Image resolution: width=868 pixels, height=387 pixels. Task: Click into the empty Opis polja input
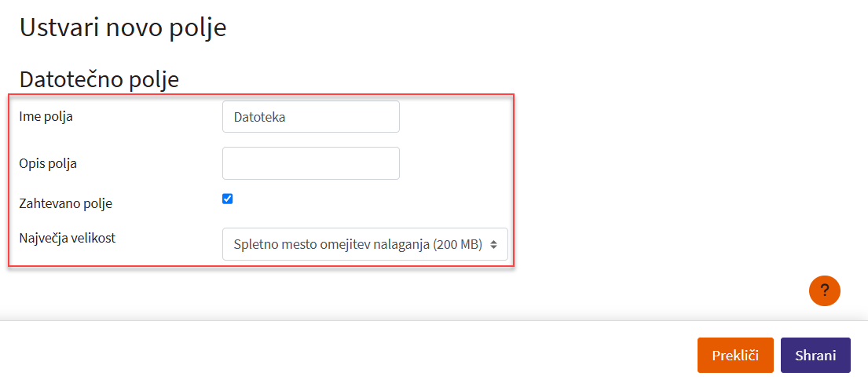pyautogui.click(x=311, y=163)
